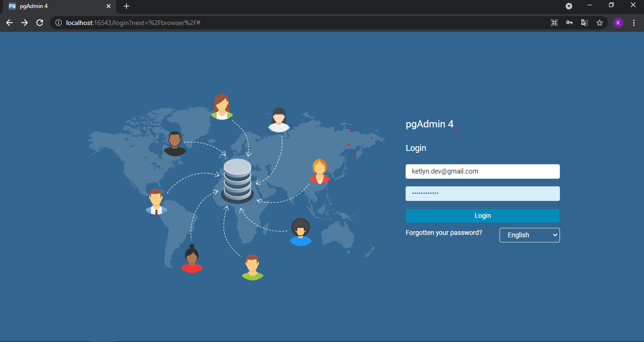Click the tab search dropdown circle icon
Screen dimensions: 644x342
tap(569, 6)
